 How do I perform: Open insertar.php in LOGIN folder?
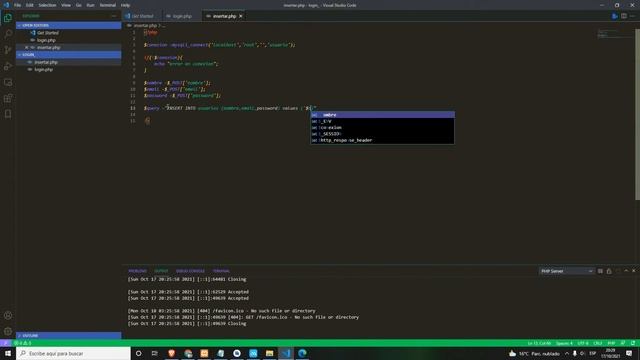pyautogui.click(x=69, y=62)
